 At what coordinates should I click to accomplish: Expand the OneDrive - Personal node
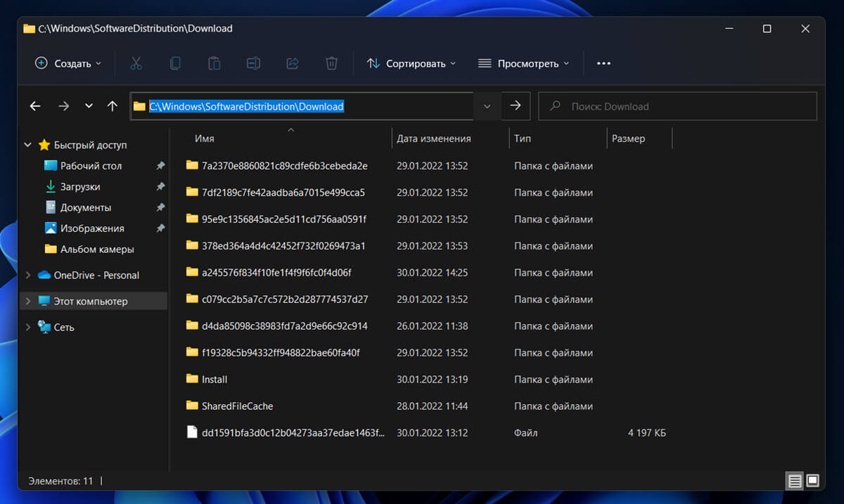pos(27,275)
